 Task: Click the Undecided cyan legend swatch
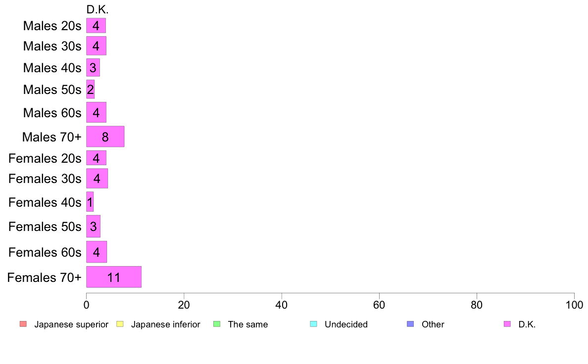click(x=313, y=324)
